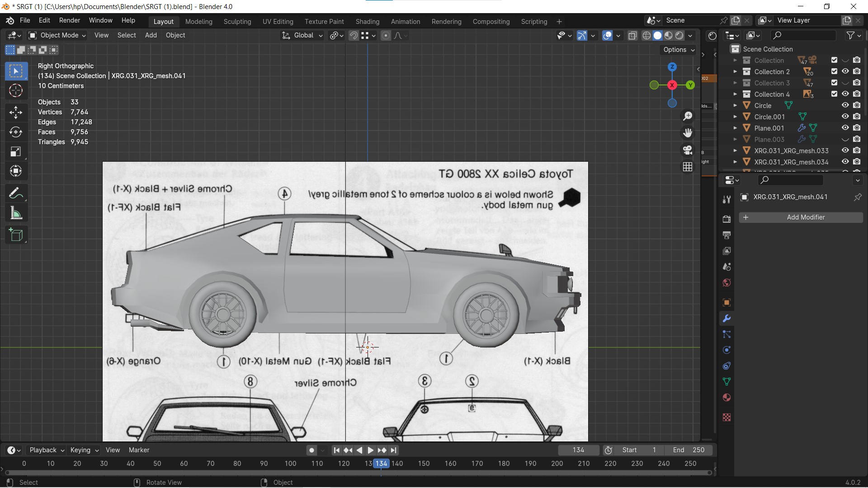
Task: Expand the Collection 4 tree item
Action: [x=735, y=94]
